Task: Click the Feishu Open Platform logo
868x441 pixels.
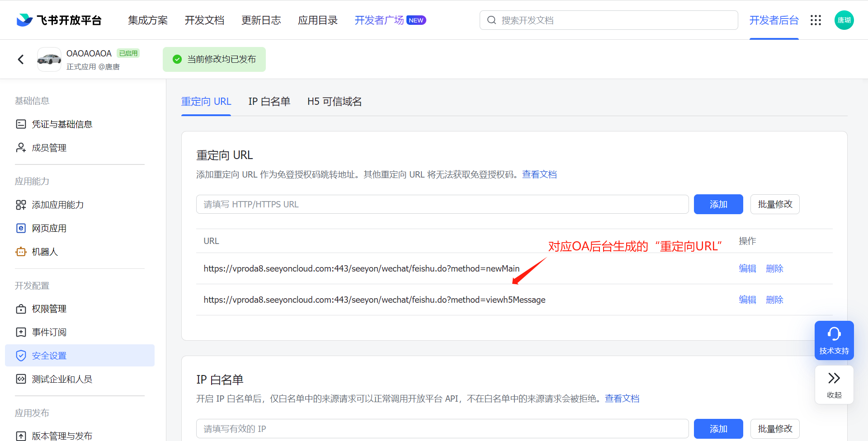Action: tap(59, 20)
